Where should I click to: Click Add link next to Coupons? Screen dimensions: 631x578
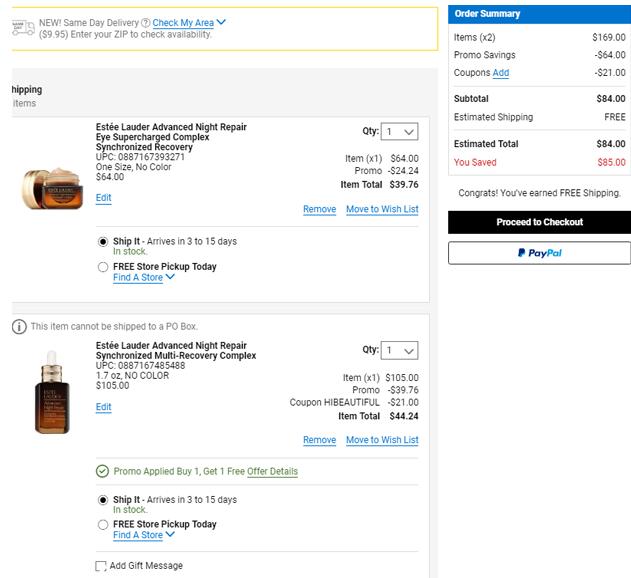pyautogui.click(x=501, y=73)
